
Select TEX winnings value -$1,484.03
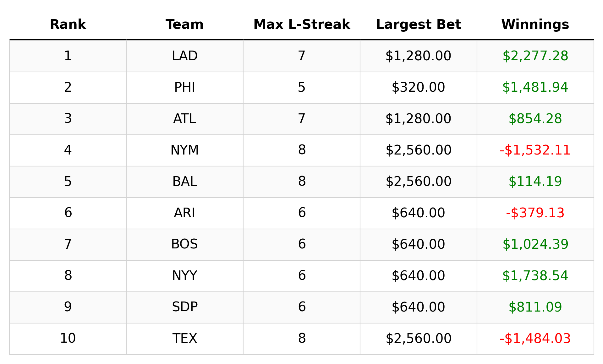(535, 339)
